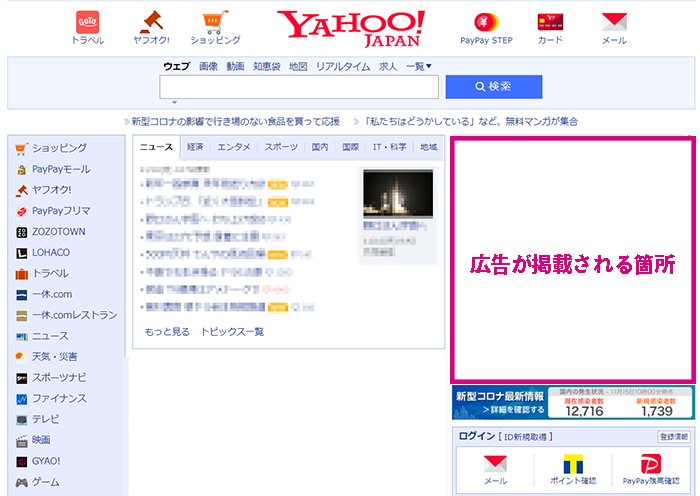Open トラベル suitcase icon in sidebar
This screenshot has height=496, width=700.
tap(21, 274)
